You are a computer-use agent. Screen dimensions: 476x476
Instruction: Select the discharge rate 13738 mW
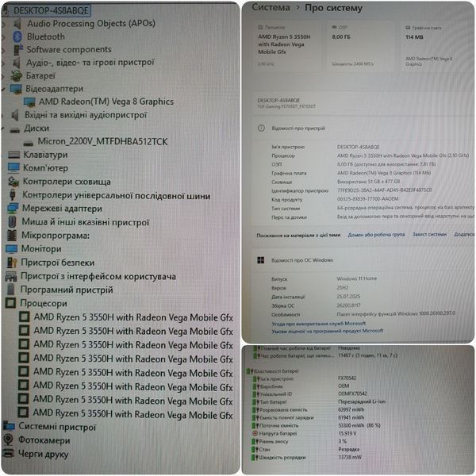(350, 457)
